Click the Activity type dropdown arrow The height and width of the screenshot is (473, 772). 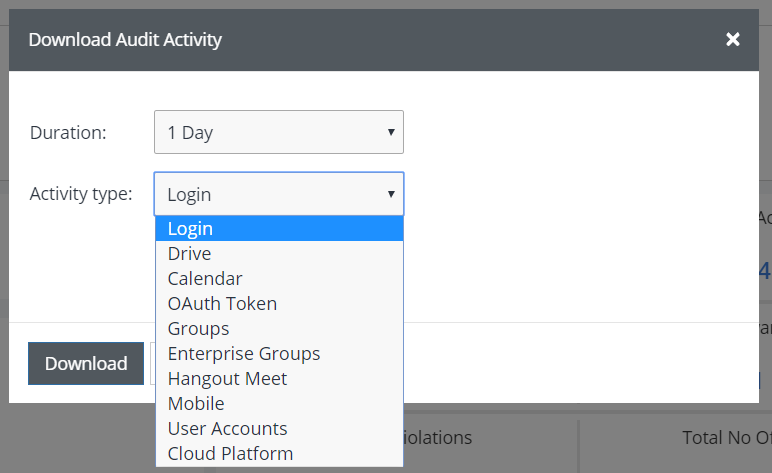390,194
